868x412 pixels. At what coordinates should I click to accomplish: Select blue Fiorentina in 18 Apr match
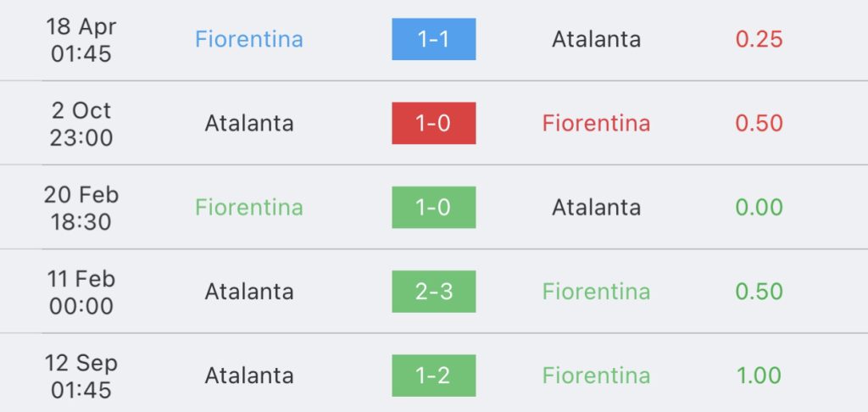[x=248, y=39]
